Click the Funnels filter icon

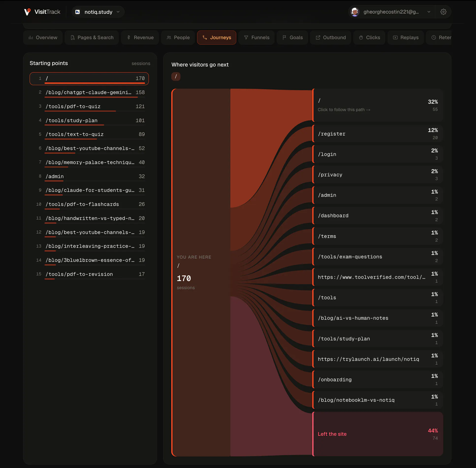[246, 37]
